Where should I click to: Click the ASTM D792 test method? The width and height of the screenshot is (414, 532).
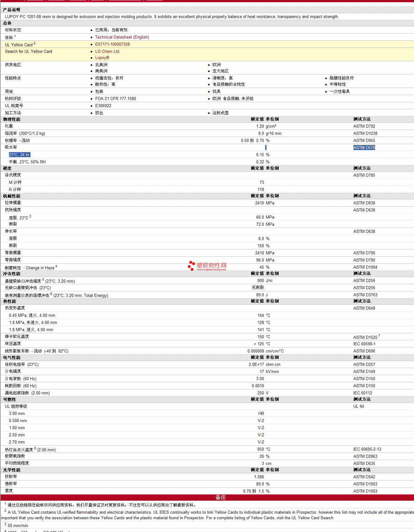(364, 126)
